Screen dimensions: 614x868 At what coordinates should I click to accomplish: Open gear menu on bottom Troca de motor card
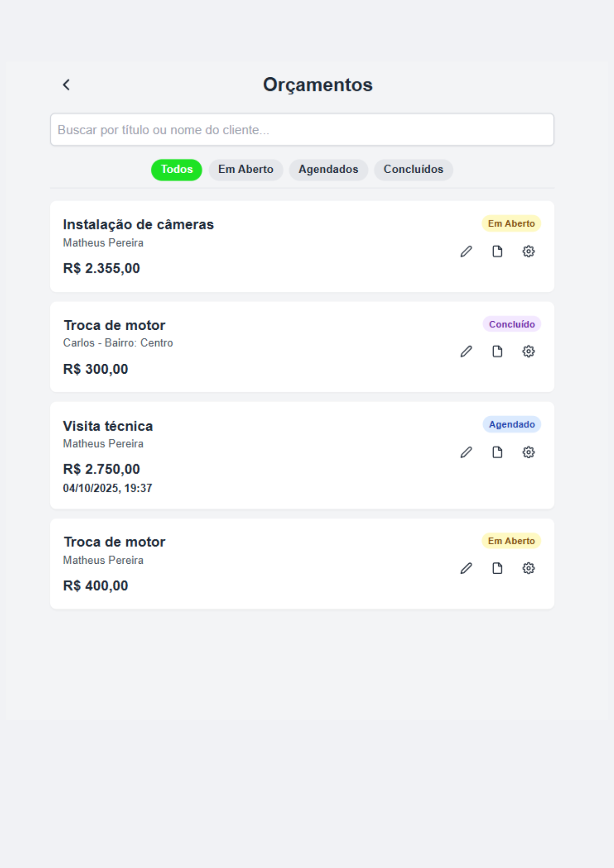(x=528, y=568)
